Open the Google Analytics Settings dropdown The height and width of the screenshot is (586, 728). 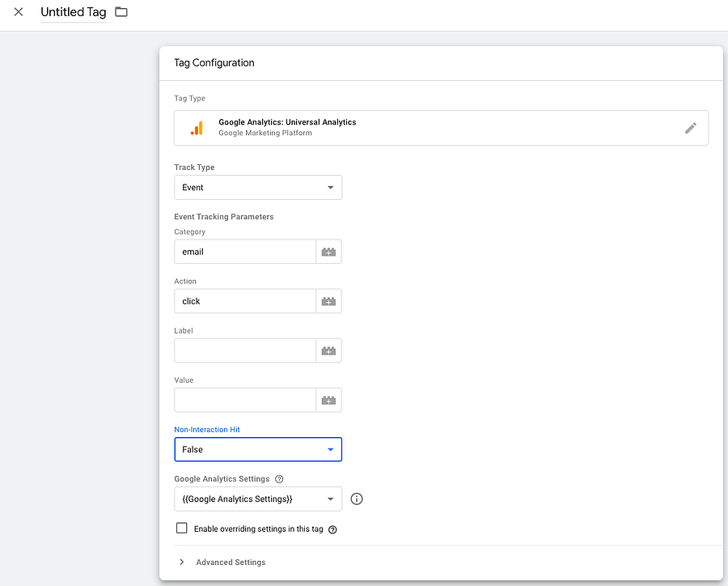[x=258, y=499]
